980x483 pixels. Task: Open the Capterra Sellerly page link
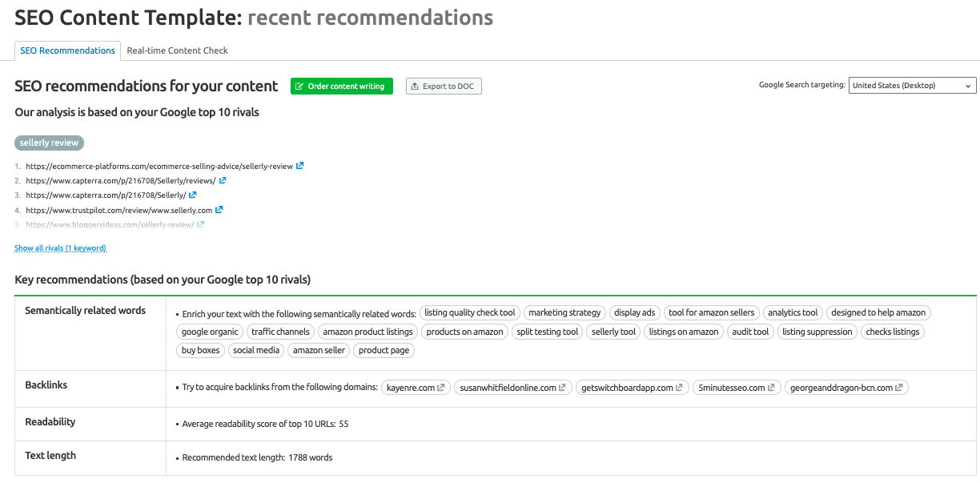[106, 195]
